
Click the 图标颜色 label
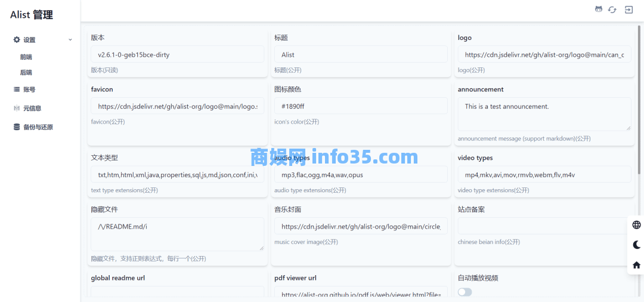point(288,89)
